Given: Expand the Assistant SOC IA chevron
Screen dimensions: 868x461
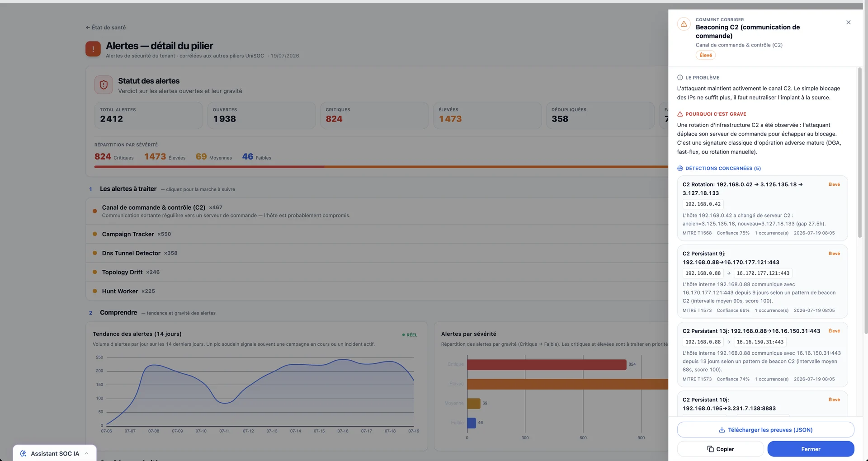Looking at the screenshot, I should click(x=86, y=453).
